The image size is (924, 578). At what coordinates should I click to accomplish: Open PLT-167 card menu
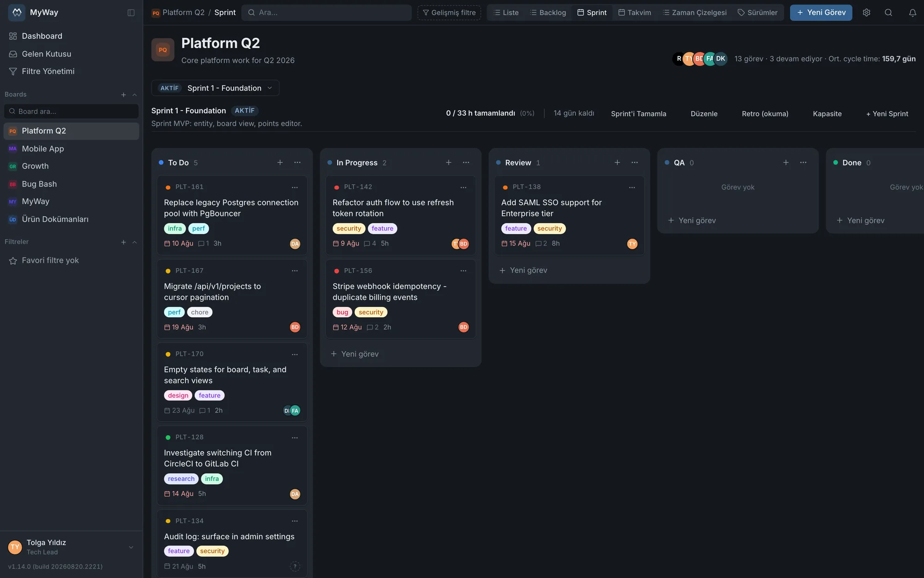click(295, 271)
